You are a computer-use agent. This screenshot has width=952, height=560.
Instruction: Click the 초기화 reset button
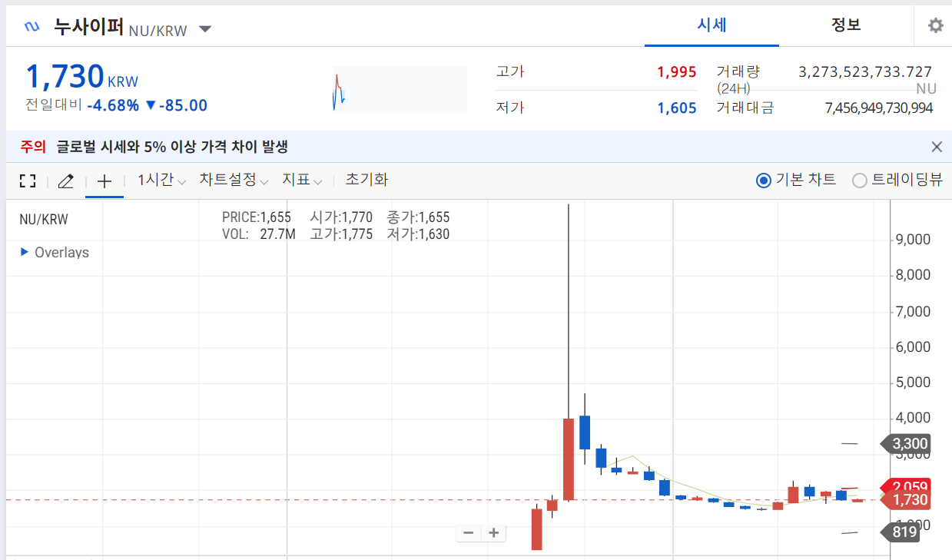coord(367,181)
